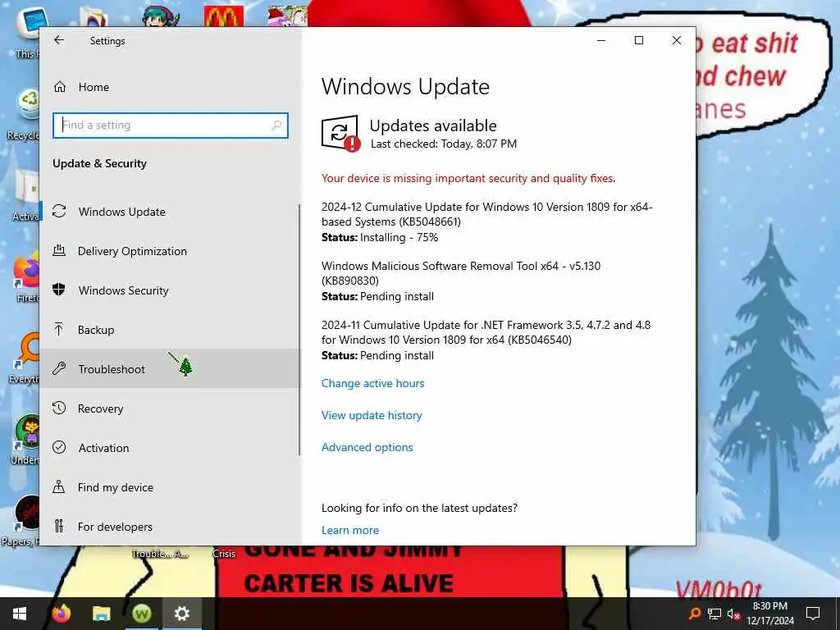The height and width of the screenshot is (630, 840).
Task: Click the Recovery clock icon
Action: 59,409
